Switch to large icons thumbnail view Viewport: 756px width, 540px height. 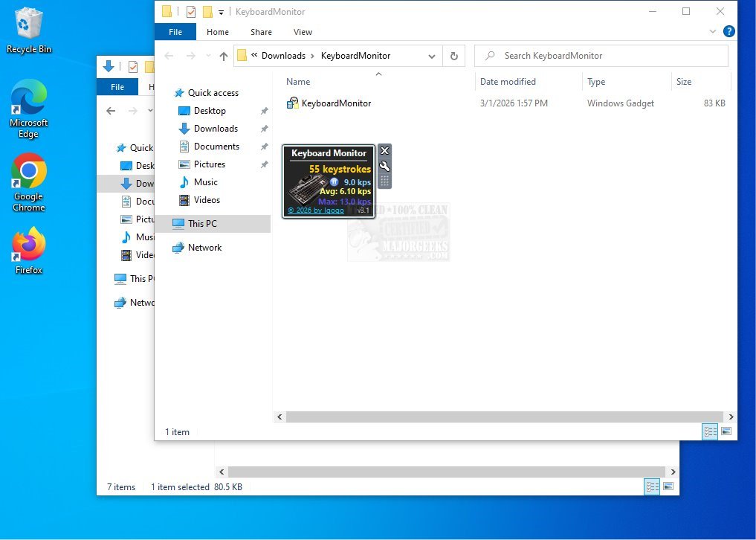click(726, 431)
